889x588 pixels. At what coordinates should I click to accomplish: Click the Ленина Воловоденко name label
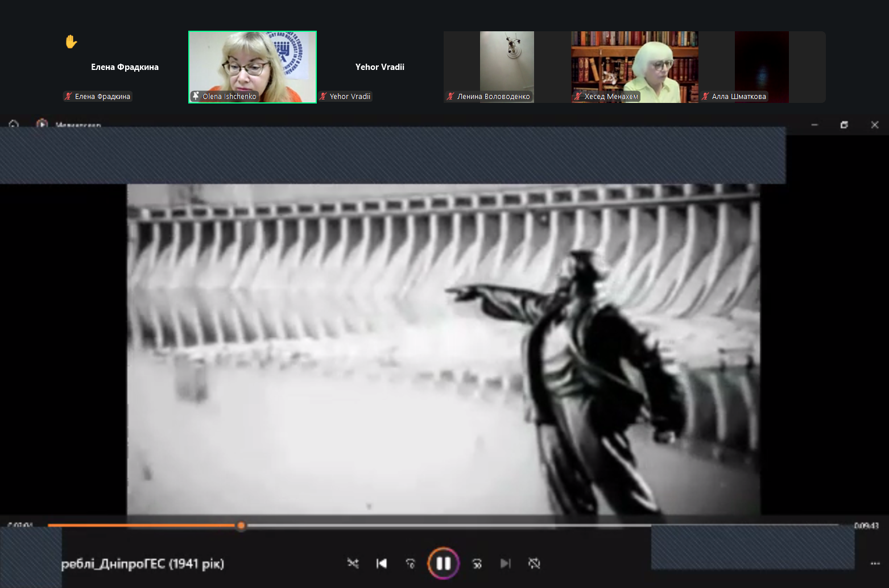point(494,97)
